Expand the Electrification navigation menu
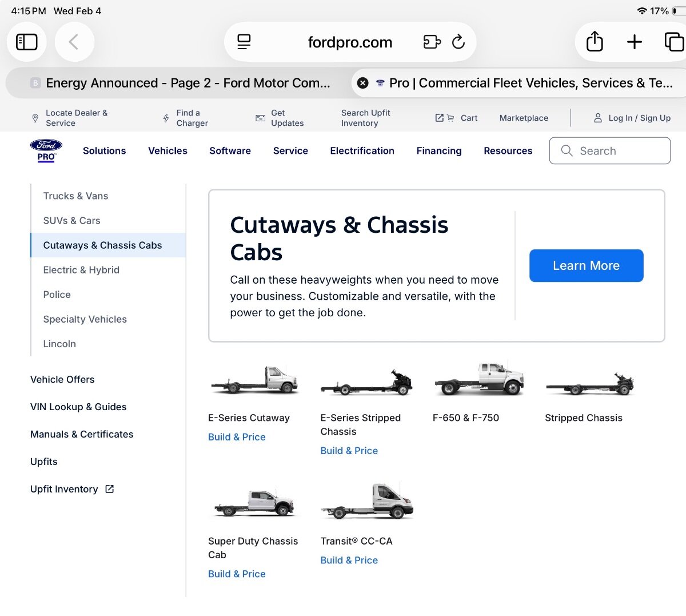Image resolution: width=686 pixels, height=616 pixels. pos(362,151)
